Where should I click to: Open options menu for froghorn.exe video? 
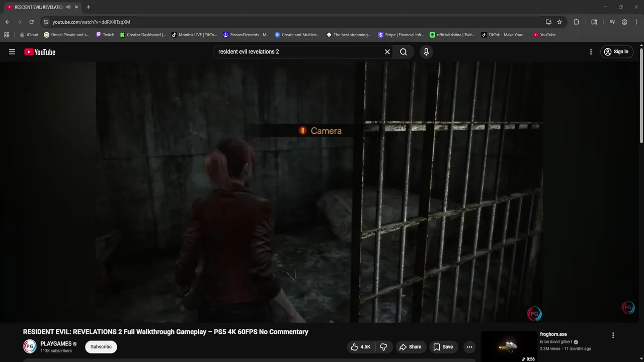(x=613, y=335)
